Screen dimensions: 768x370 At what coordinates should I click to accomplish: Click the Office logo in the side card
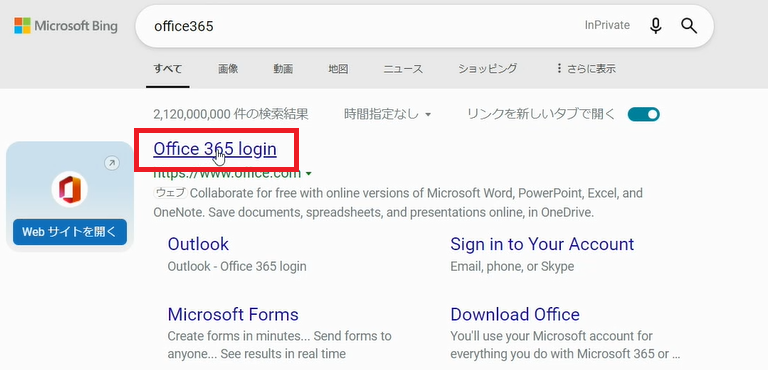(70, 189)
